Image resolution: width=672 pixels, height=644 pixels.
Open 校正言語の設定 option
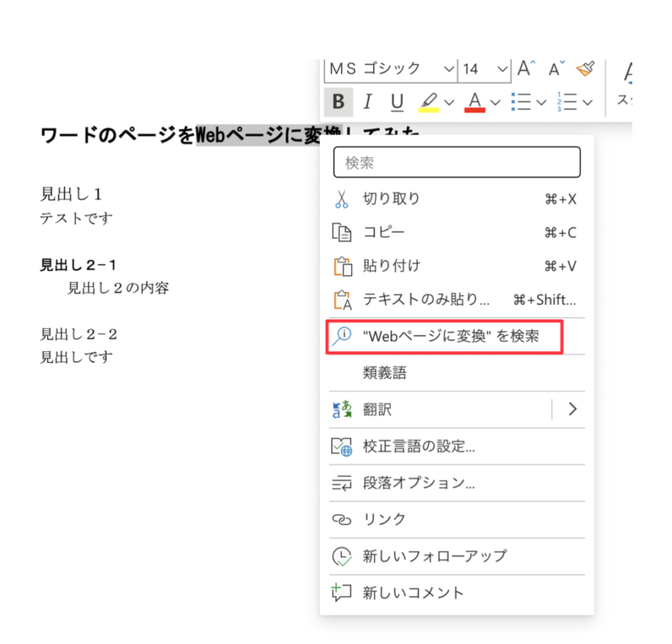click(457, 446)
